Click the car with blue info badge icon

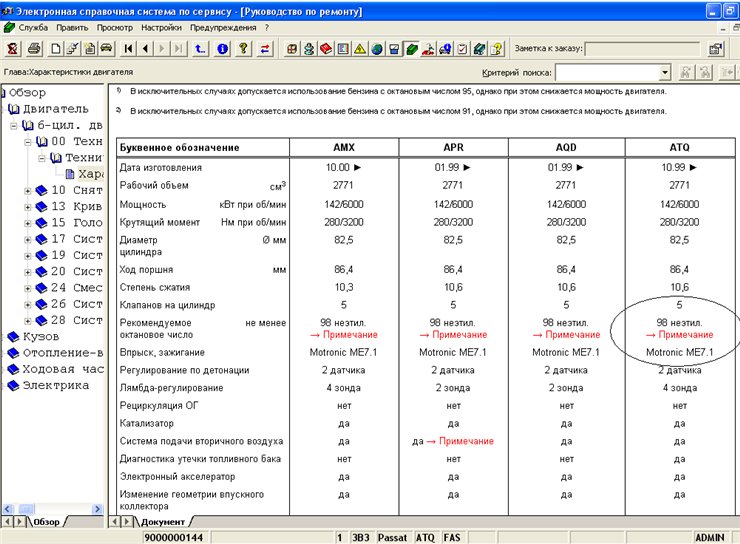(x=446, y=49)
